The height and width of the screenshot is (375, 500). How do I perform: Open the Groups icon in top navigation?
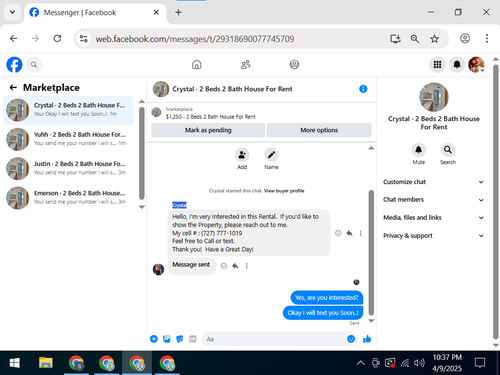tap(294, 64)
